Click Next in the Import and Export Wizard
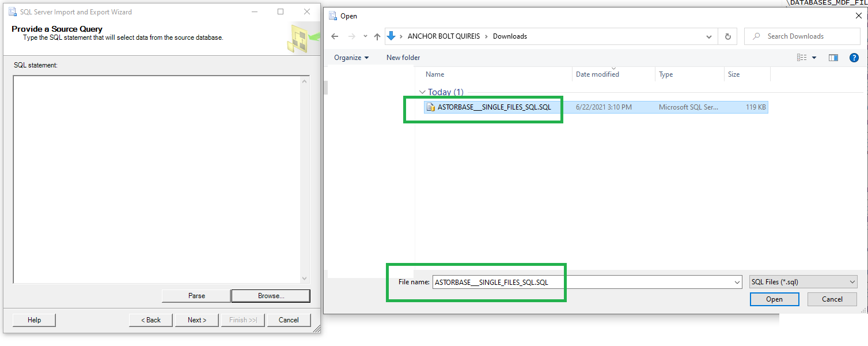The width and height of the screenshot is (868, 346). [196, 320]
